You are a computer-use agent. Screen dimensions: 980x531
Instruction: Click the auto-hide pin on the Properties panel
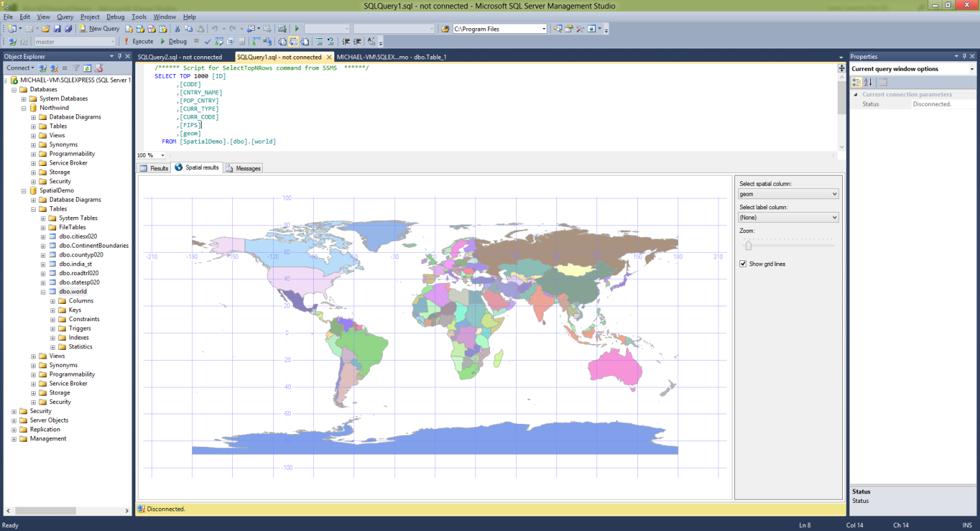(x=964, y=56)
